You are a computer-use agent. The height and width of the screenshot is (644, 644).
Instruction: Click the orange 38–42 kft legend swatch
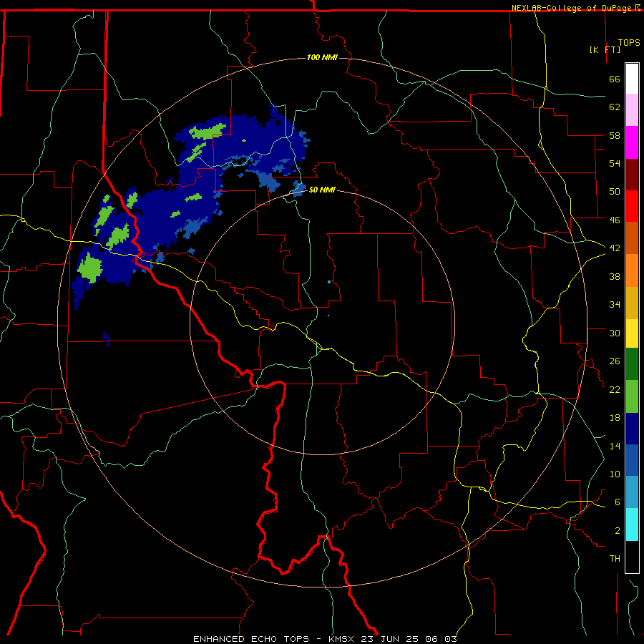coord(632,270)
